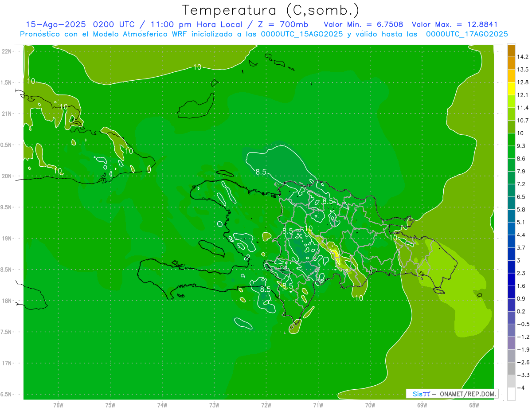This screenshot has height=411, width=532.
Task: Click colorbar legend value 8.6
Action: click(x=522, y=159)
